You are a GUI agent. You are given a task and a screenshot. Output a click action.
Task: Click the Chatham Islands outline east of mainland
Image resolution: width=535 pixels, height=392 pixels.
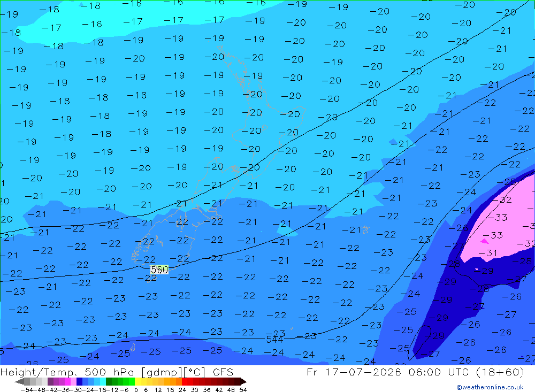(365, 229)
